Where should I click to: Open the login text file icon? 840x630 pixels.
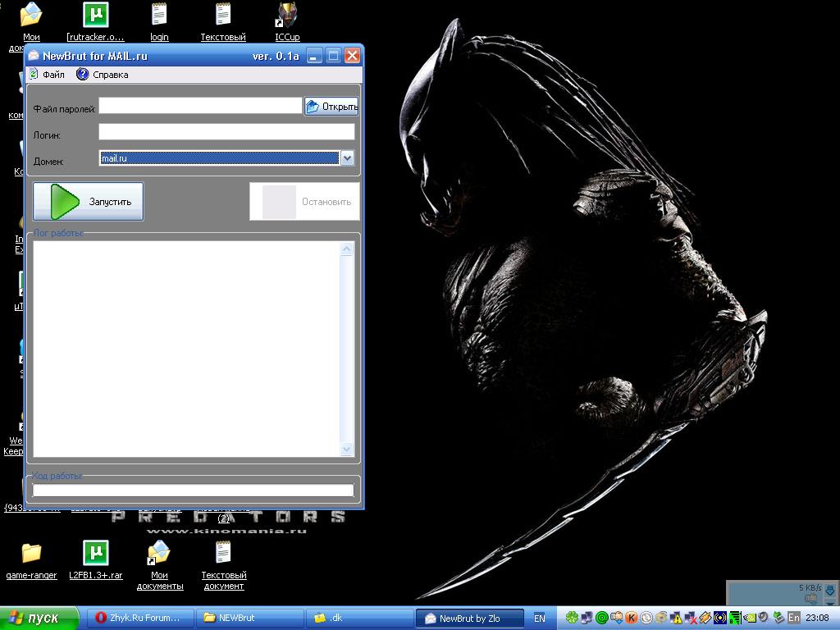click(x=159, y=16)
